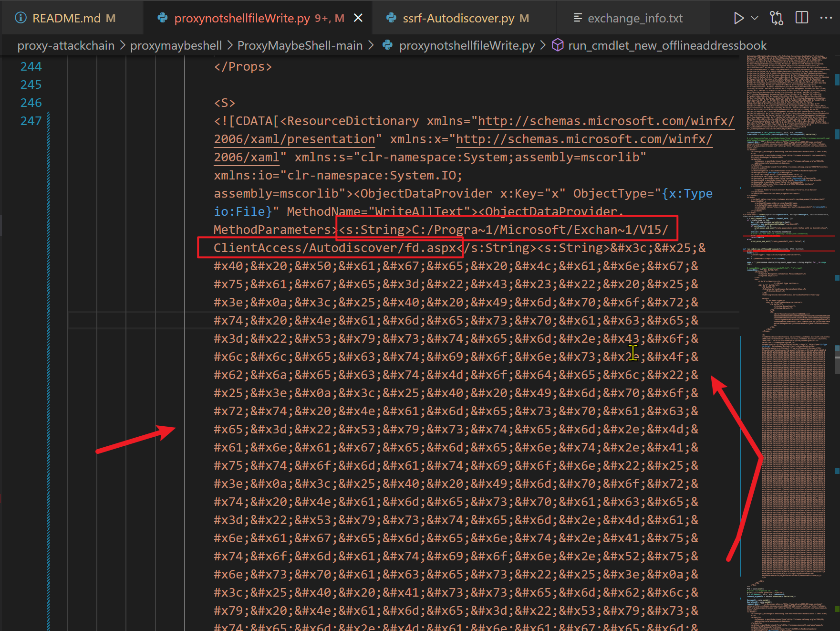The height and width of the screenshot is (631, 840).
Task: Click the ClientAccess/Autodiscover/fd.aspx path text
Action: pos(335,248)
